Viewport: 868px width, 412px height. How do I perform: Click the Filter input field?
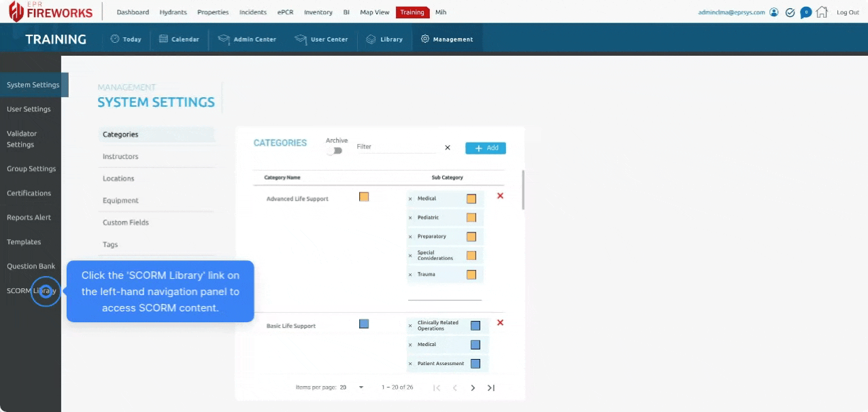tap(396, 147)
